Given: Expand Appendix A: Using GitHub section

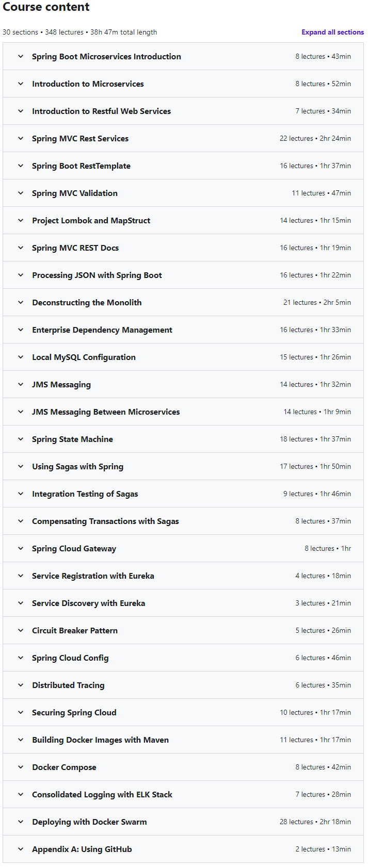Looking at the screenshot, I should (183, 849).
